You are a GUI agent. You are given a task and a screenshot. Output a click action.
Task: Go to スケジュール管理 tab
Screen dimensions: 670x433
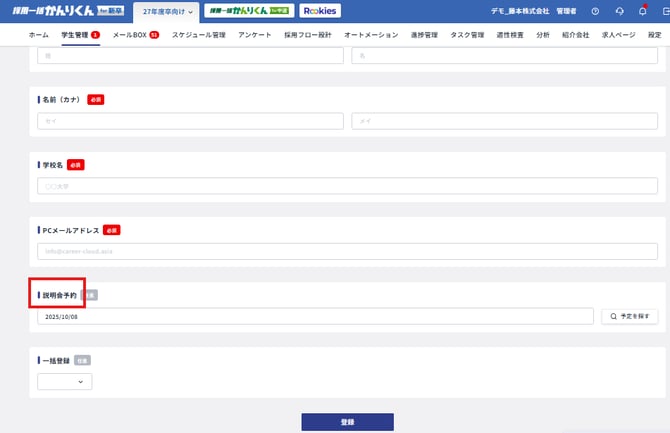[x=198, y=35]
